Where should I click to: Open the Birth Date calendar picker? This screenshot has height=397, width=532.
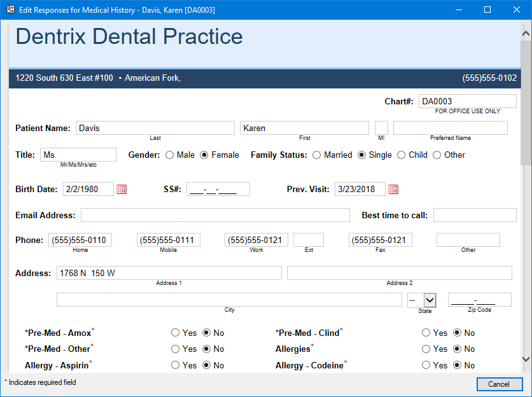point(122,189)
